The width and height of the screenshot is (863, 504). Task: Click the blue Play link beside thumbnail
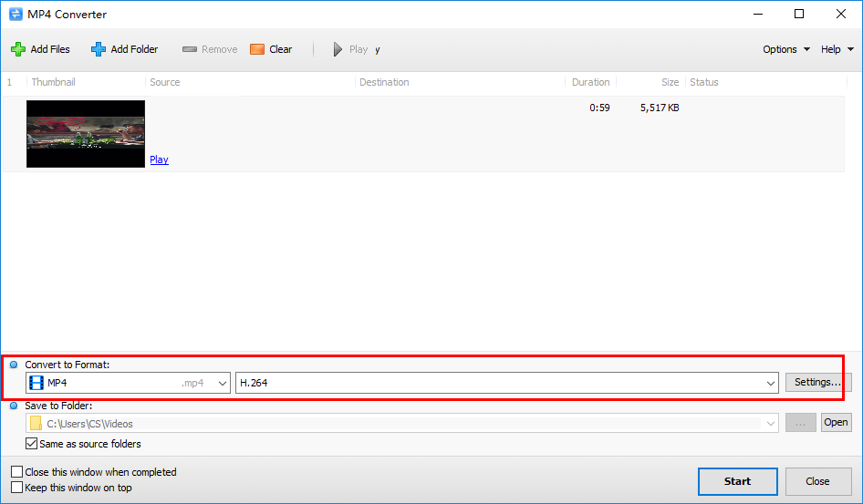[x=159, y=159]
